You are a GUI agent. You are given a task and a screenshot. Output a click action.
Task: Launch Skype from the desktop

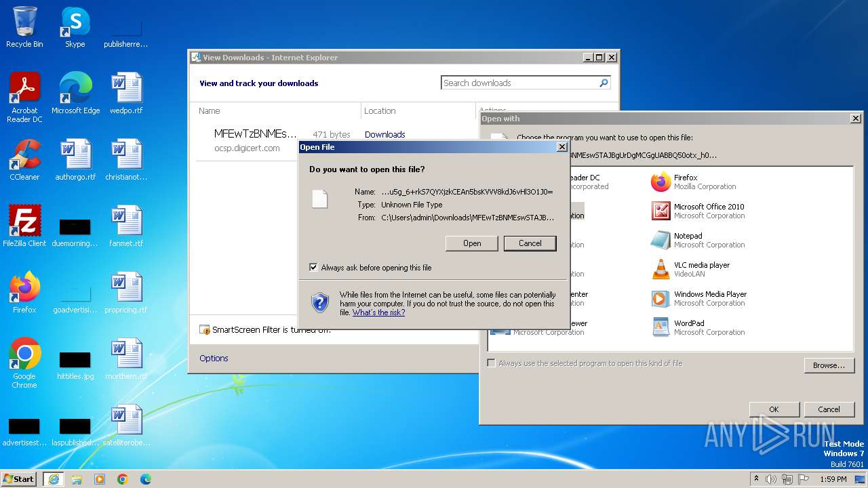tap(75, 27)
